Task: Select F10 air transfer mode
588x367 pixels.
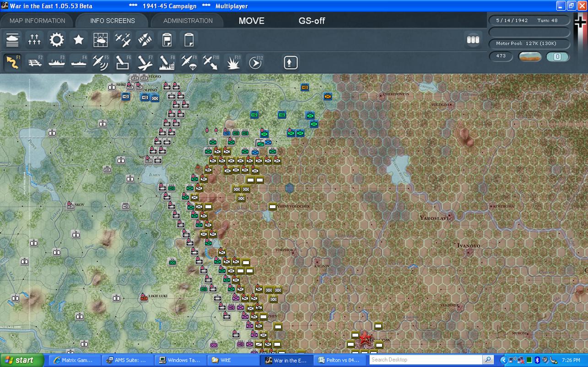Action: (210, 62)
